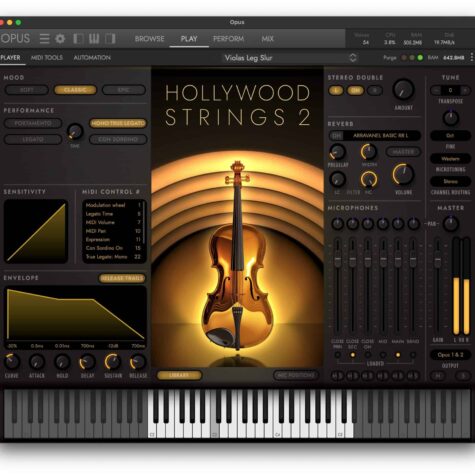
Task: Toggle the Stereo Double ON button
Action: [355, 90]
